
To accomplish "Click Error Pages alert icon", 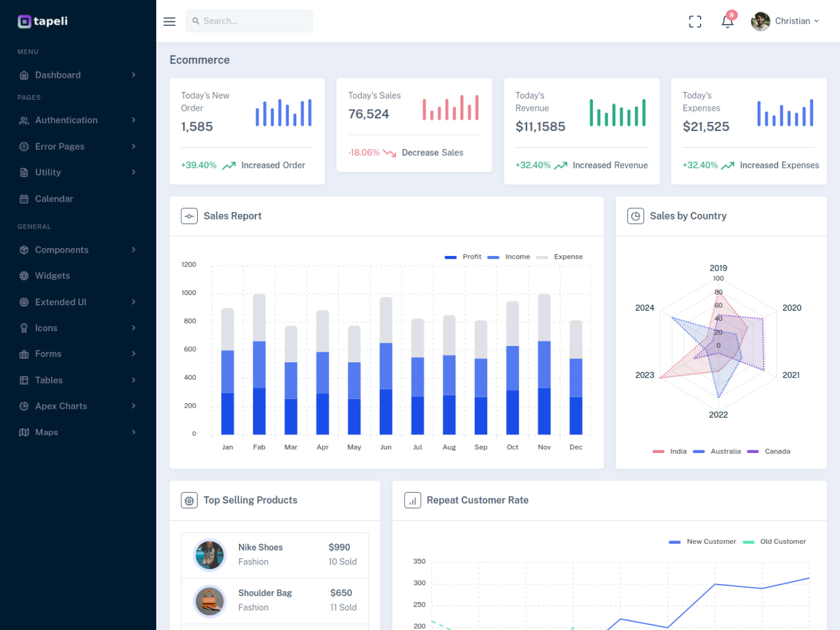I will point(24,147).
